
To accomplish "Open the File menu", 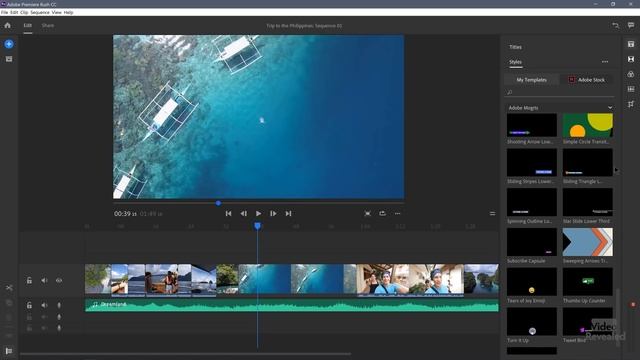I will click(4, 13).
